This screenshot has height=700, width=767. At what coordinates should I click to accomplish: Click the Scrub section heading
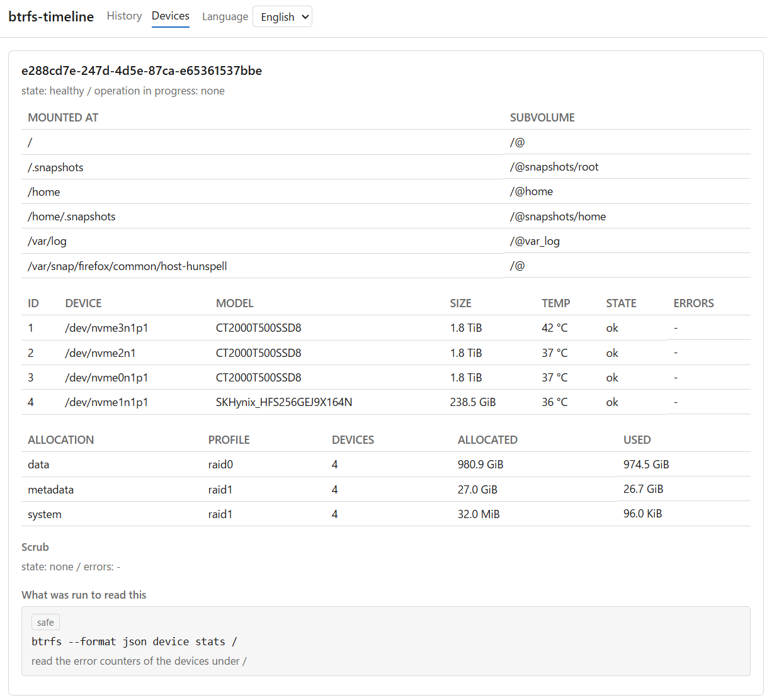pyautogui.click(x=35, y=547)
